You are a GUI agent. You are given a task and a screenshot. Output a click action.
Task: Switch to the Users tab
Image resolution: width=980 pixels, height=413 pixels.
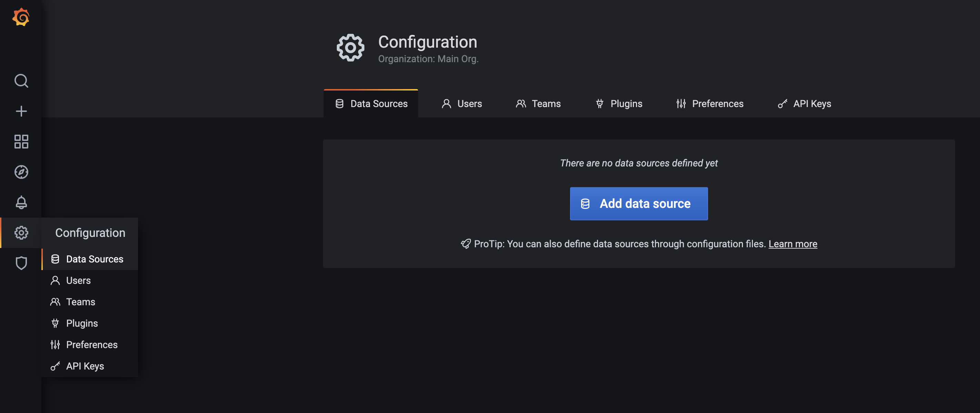tap(461, 104)
